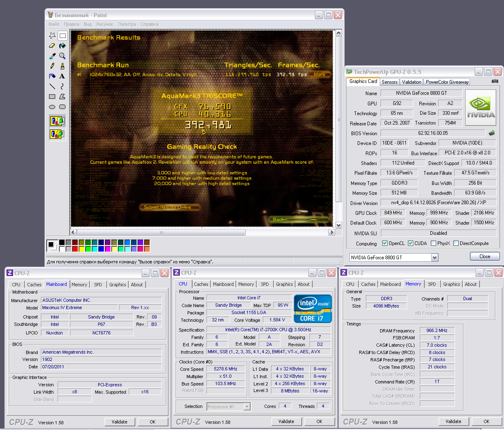Click the Paint horizontal scroll right arrow
The image size is (504, 430).
(332, 232)
